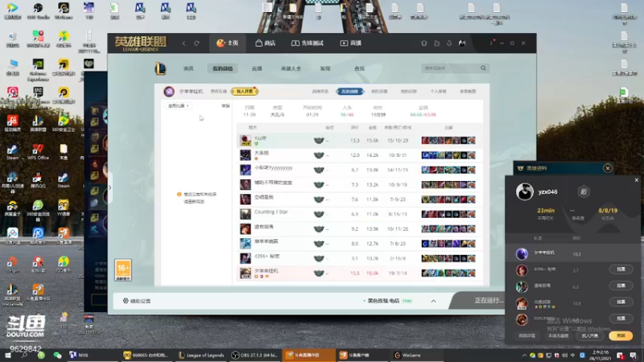
Task: Click the yzx046 profile avatar
Action: (x=525, y=191)
